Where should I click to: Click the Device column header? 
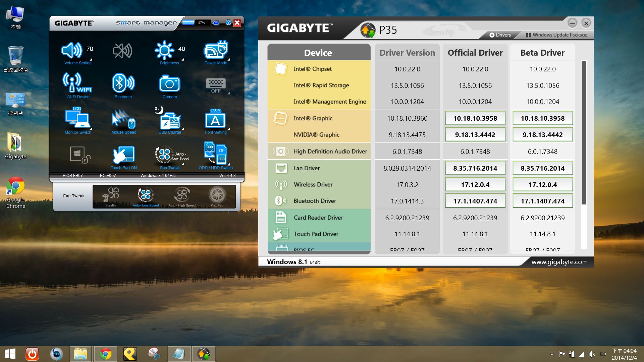coord(319,52)
